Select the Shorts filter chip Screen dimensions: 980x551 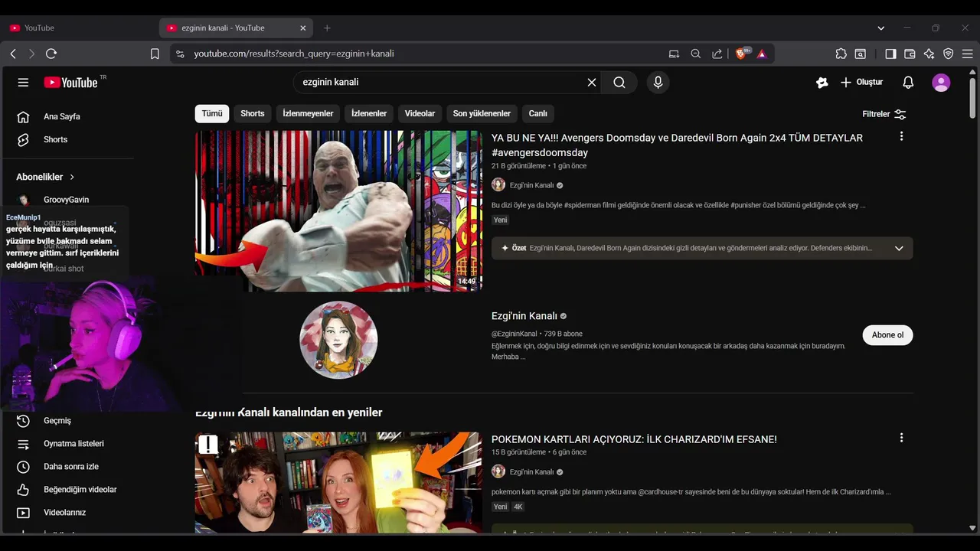[253, 113]
